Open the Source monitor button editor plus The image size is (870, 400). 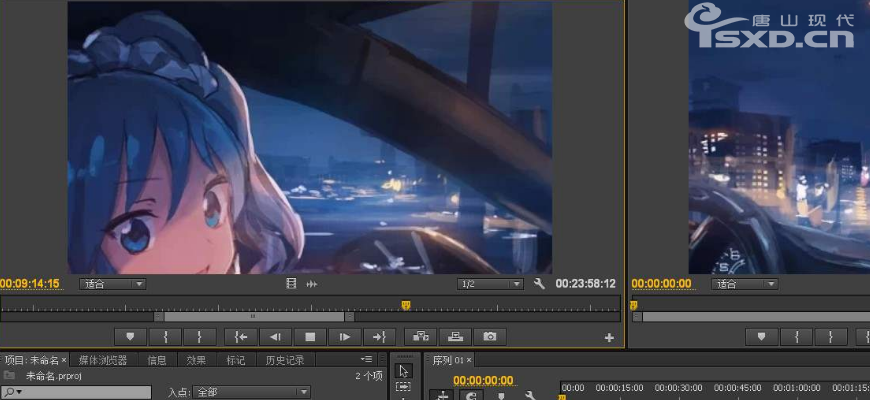pos(609,337)
